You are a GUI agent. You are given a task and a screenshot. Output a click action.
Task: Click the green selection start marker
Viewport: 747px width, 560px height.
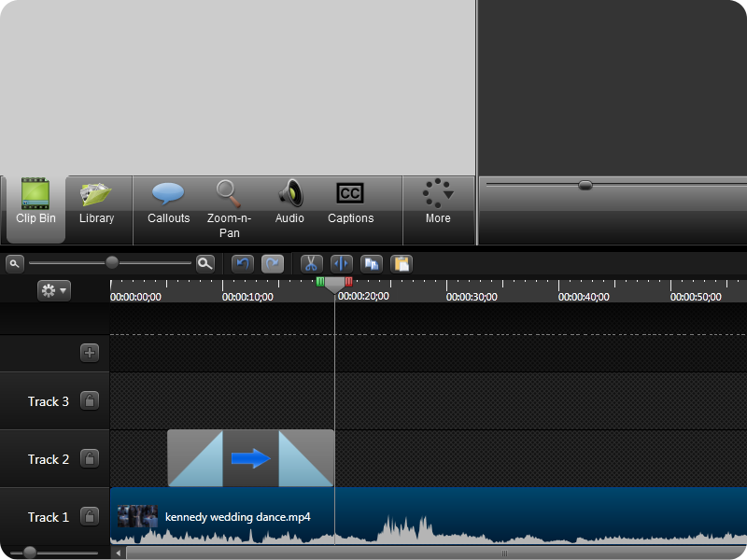coord(320,282)
